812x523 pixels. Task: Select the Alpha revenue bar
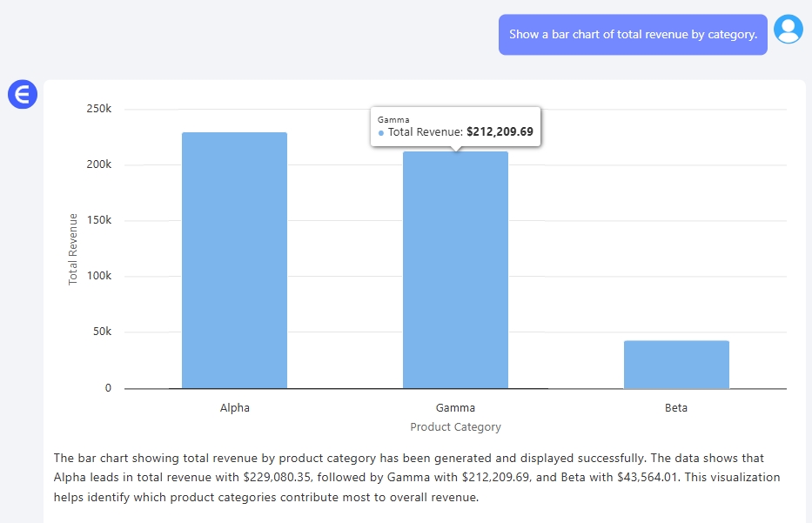[x=234, y=260]
